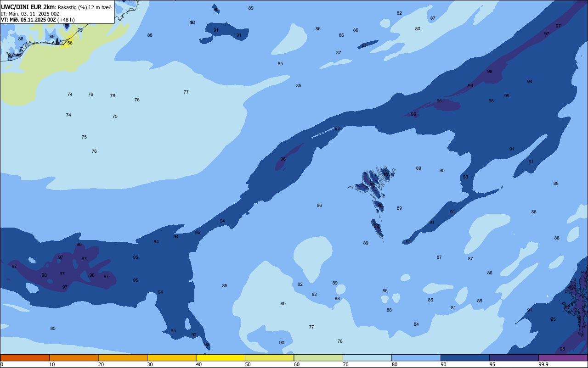The image size is (588, 368).
Task: Select the indigo 95–99.9 legend swatch
Action: point(514,357)
